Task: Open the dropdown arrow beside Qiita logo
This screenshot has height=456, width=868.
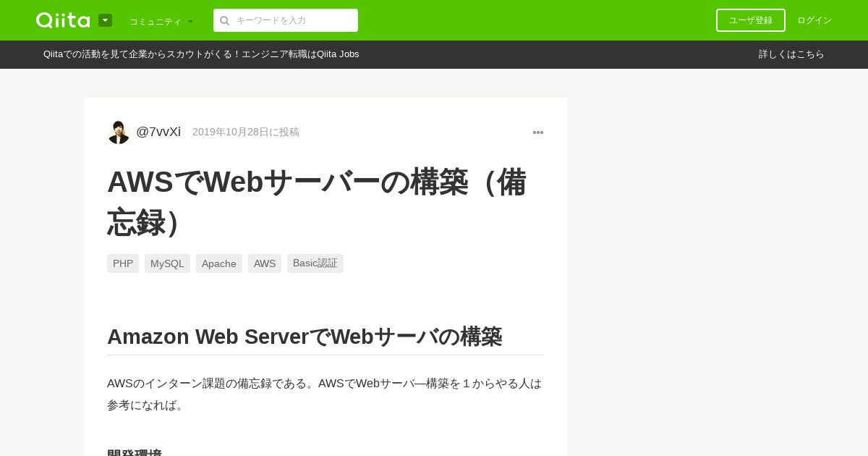Action: (x=105, y=20)
